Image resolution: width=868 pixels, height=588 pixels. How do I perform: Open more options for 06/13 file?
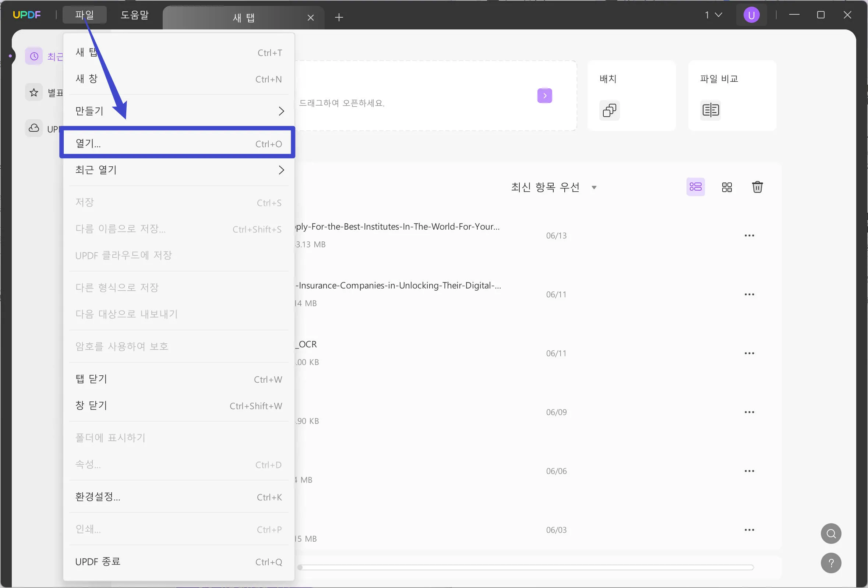[x=749, y=235]
